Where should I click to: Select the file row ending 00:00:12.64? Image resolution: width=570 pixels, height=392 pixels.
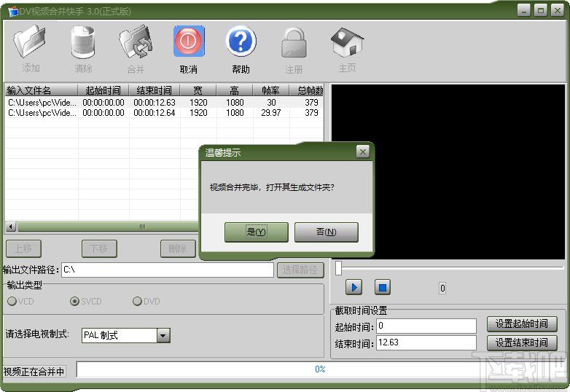click(x=164, y=113)
